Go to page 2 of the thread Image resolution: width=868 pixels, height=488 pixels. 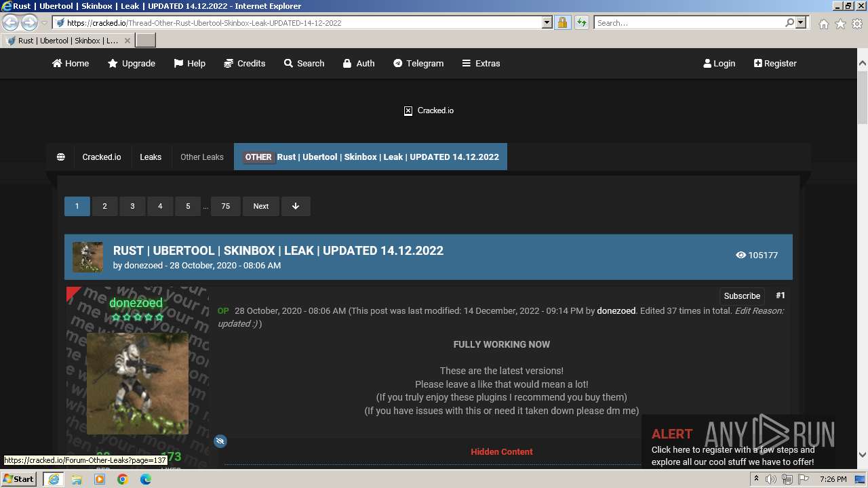pos(104,206)
